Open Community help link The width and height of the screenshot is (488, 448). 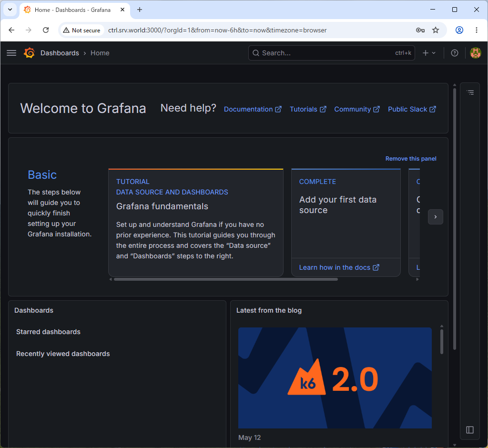(x=357, y=109)
